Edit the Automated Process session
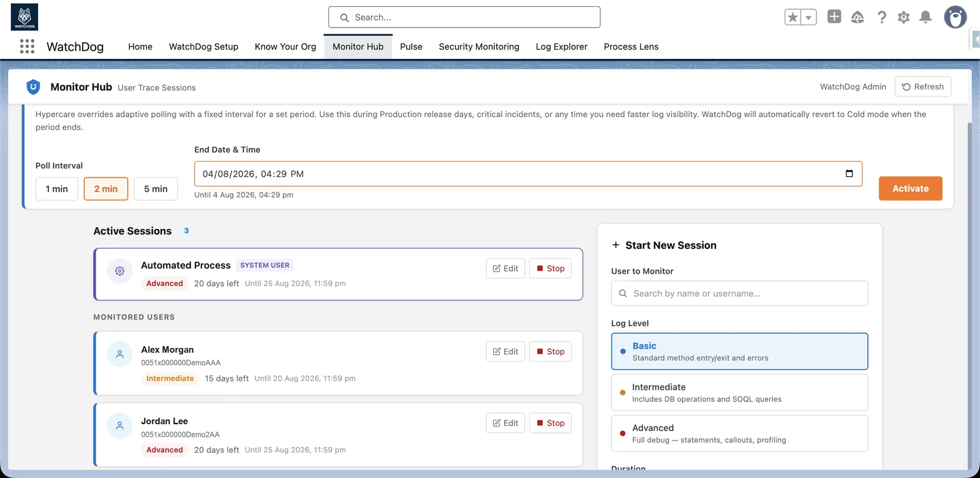This screenshot has height=478, width=980. [x=505, y=268]
